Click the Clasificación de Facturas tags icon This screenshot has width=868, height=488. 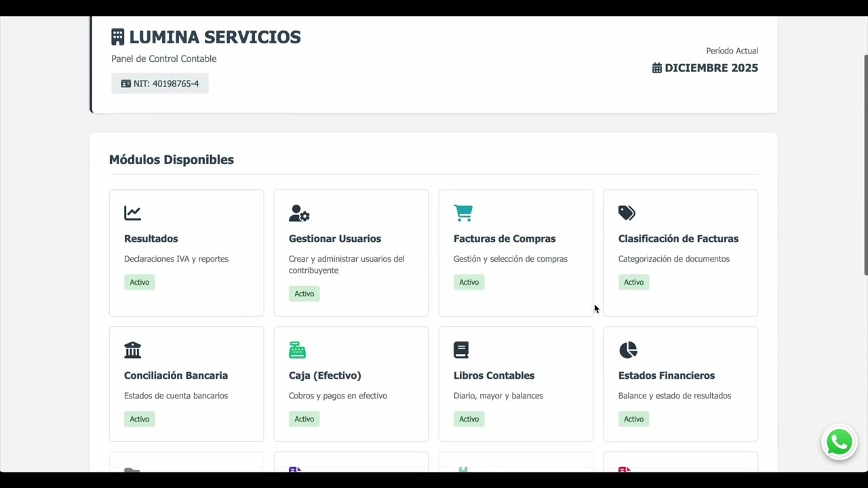tap(627, 213)
